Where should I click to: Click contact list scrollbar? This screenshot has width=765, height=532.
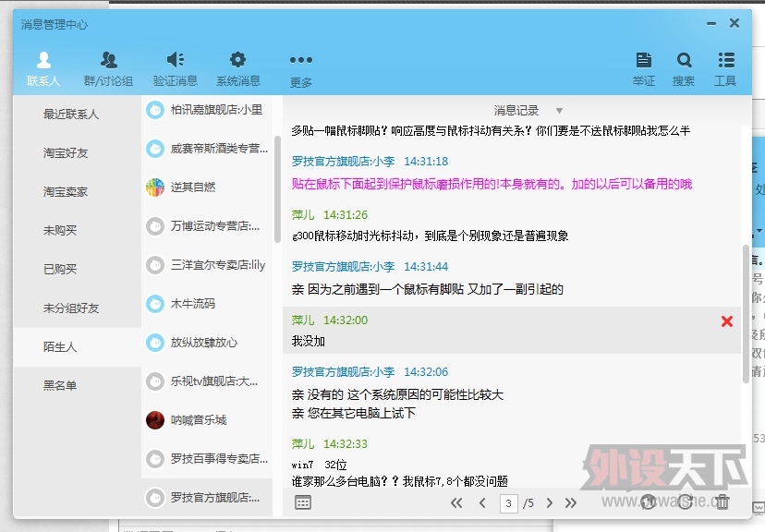(277, 189)
